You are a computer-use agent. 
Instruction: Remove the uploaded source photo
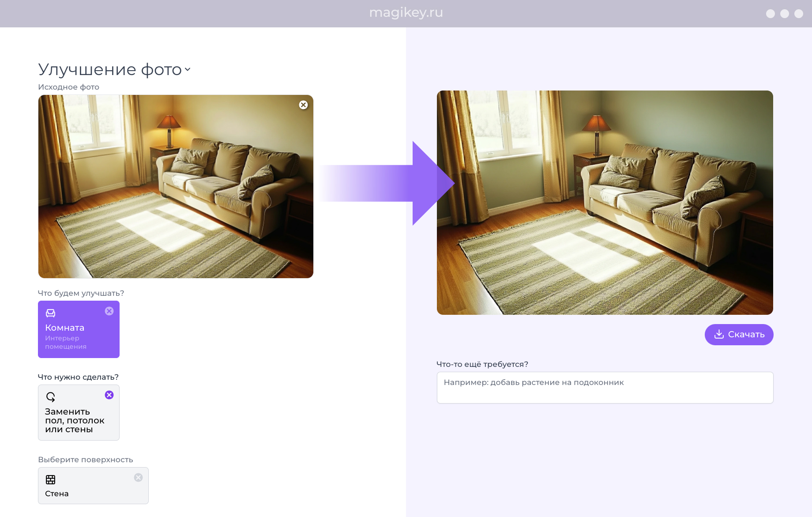tap(303, 105)
